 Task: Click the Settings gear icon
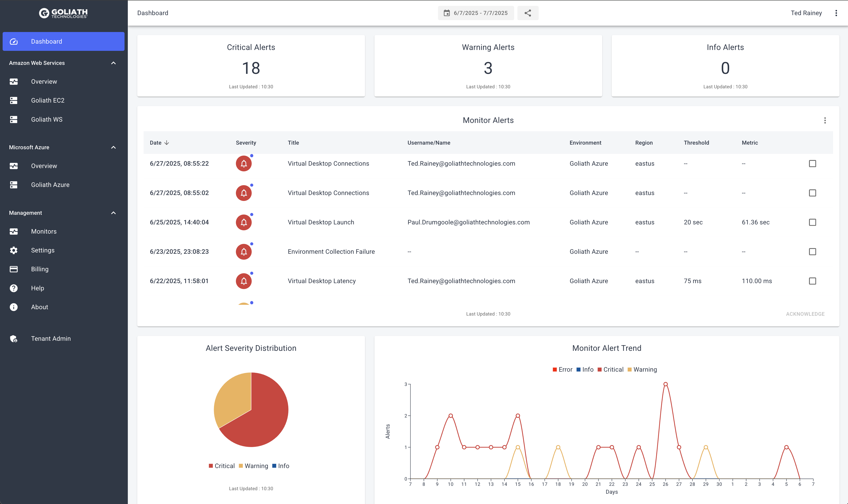(x=14, y=250)
